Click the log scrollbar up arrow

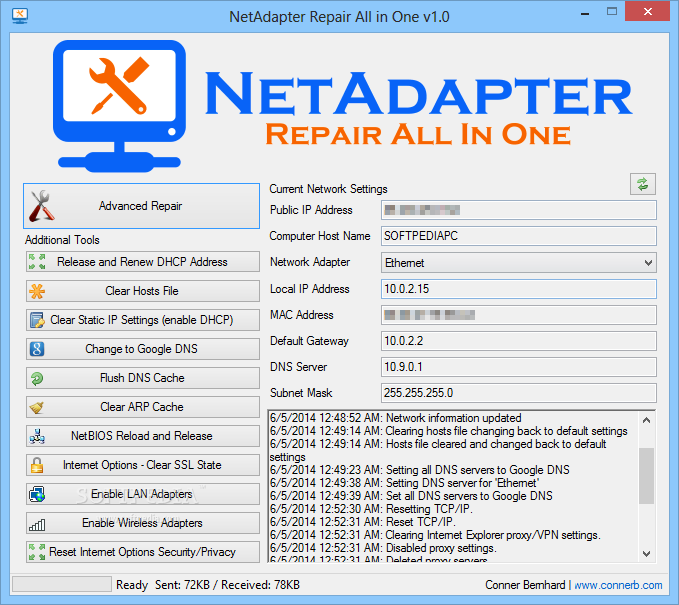pos(647,420)
